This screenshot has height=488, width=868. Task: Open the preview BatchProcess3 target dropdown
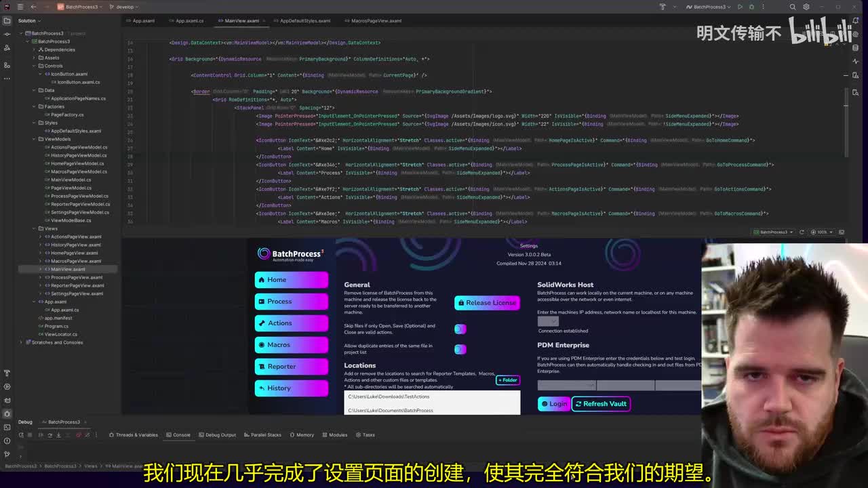point(774,232)
